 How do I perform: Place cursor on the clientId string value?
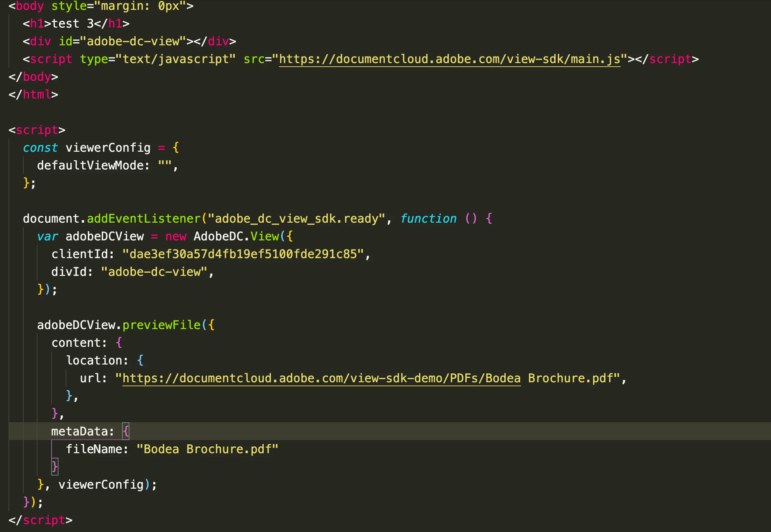click(243, 254)
